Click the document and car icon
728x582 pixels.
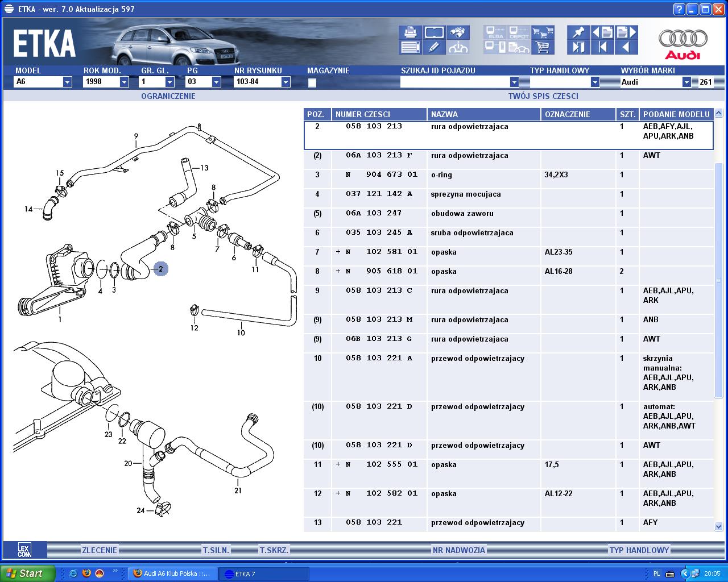point(519,47)
